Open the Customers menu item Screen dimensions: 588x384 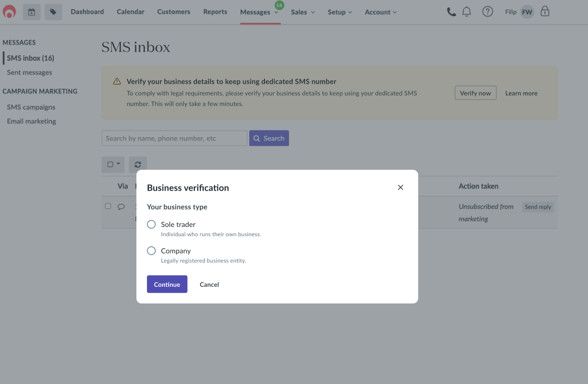coord(174,12)
